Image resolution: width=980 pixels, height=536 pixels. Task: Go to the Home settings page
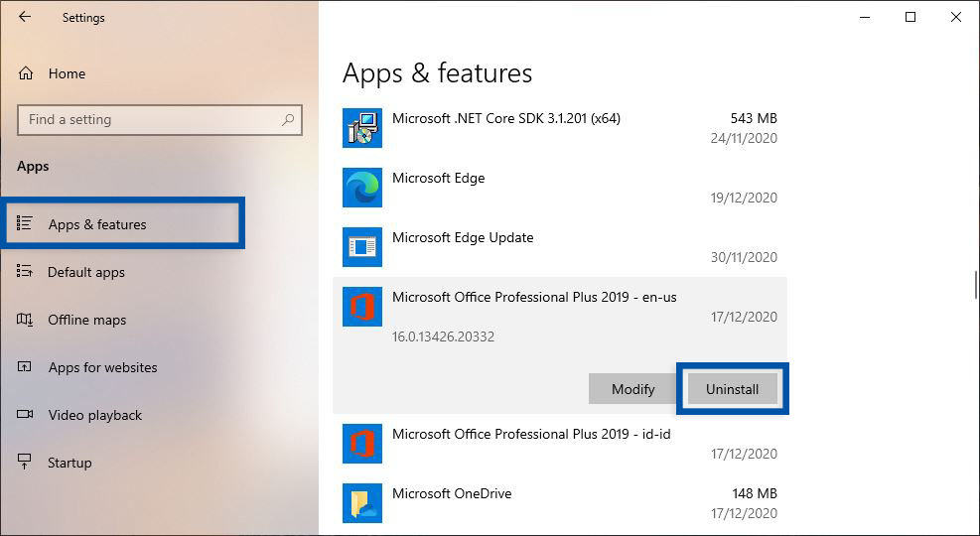[67, 73]
